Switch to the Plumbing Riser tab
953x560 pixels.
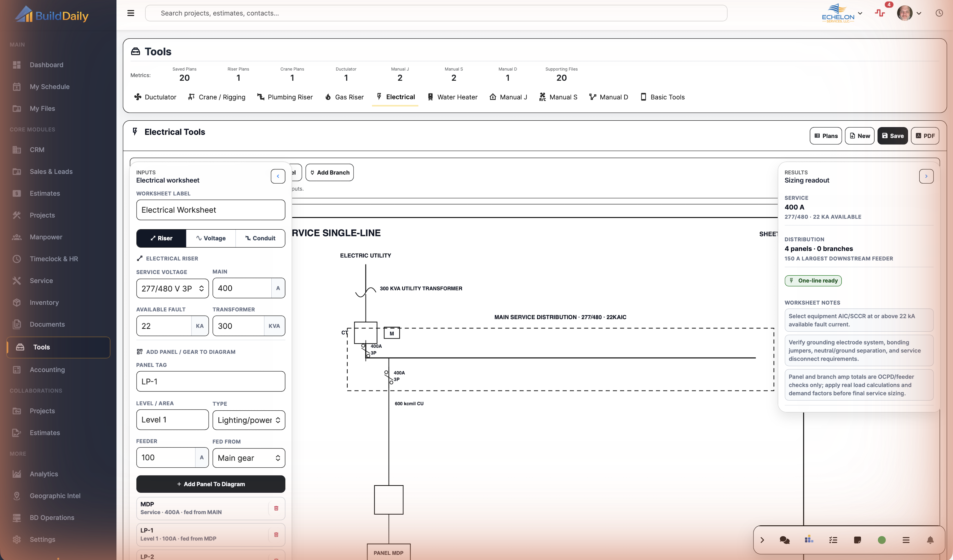[285, 97]
